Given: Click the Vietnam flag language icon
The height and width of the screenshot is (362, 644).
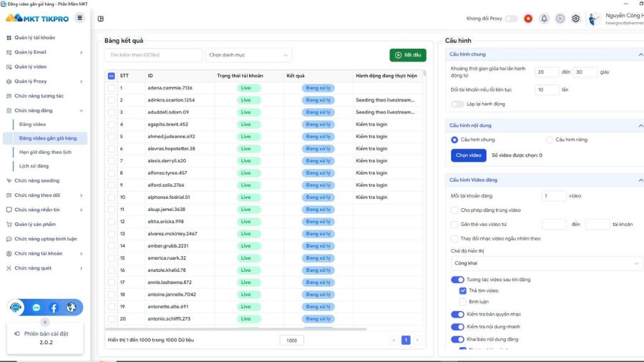Looking at the screenshot, I should click(528, 19).
